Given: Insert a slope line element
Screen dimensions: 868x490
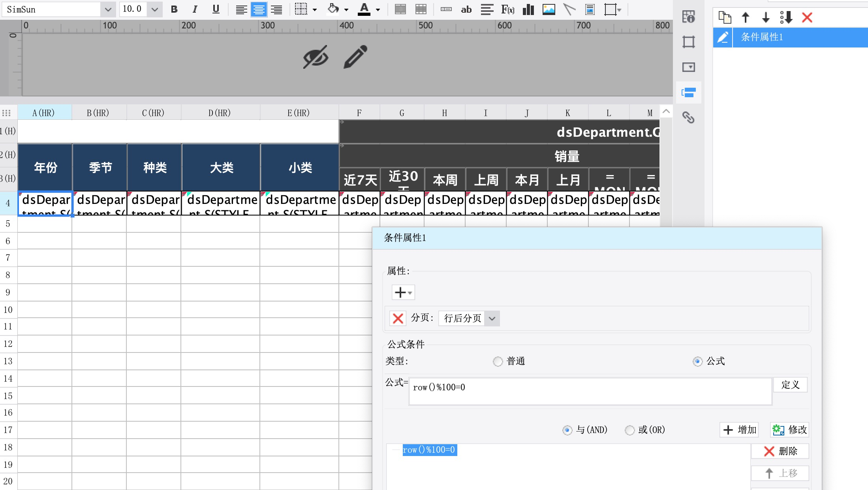Looking at the screenshot, I should pos(569,9).
